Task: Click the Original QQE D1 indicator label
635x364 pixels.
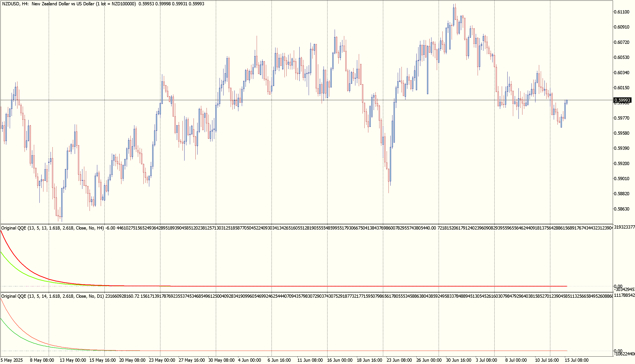Action: (x=52, y=296)
